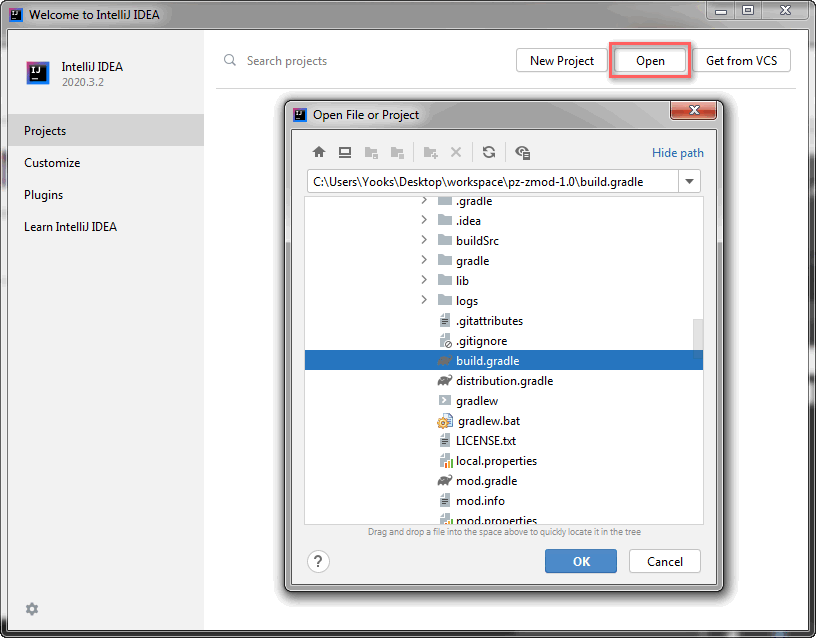
Task: Click the .gitignore file icon
Action: [x=445, y=340]
